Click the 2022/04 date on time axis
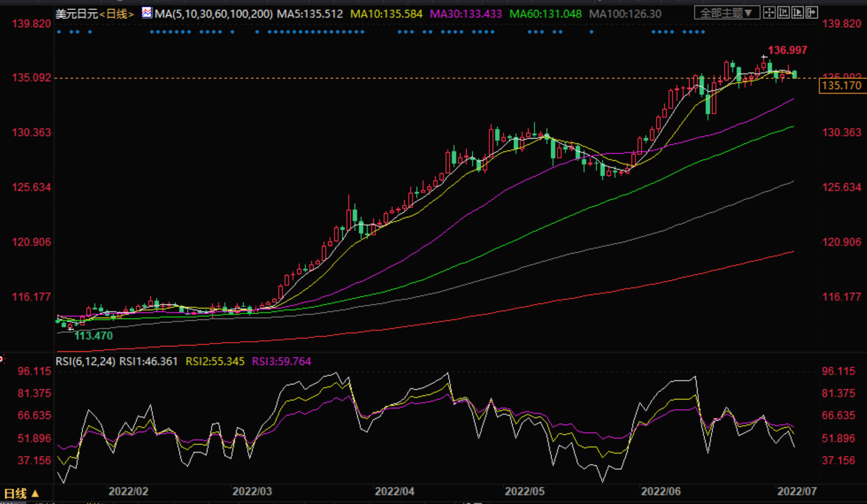Screen dimensions: 867x504 coord(395,491)
